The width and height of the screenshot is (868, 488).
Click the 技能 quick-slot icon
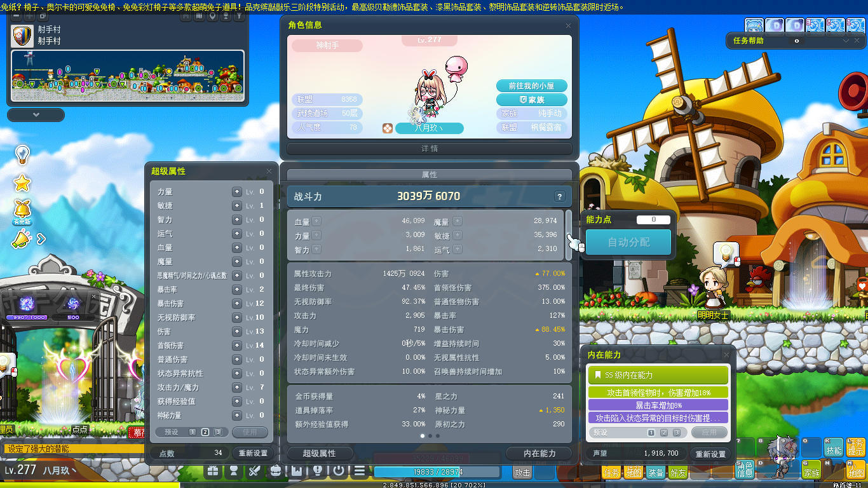(833, 447)
